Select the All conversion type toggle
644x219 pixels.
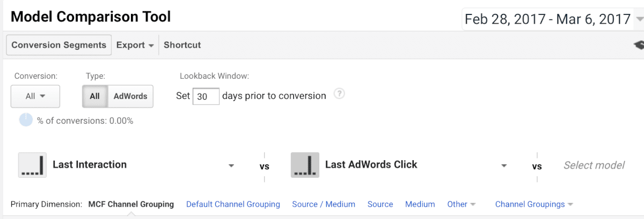(95, 96)
